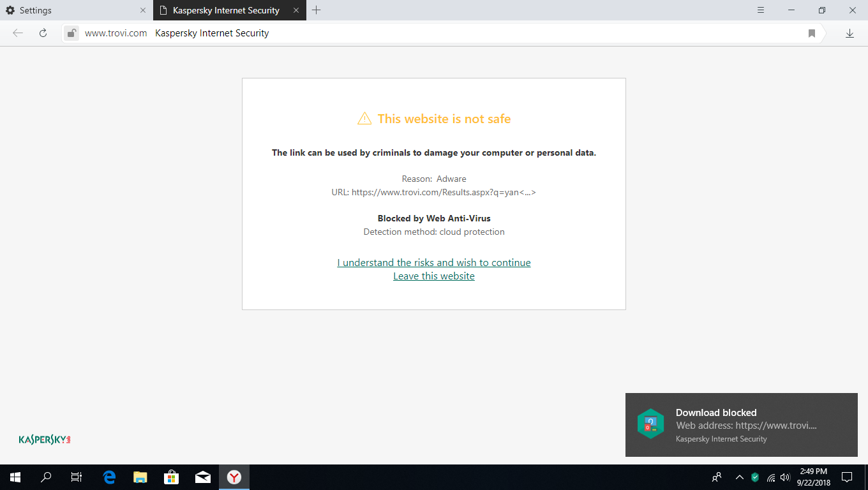Click the 'Leave this website' link
This screenshot has height=490, width=868.
pyautogui.click(x=434, y=276)
